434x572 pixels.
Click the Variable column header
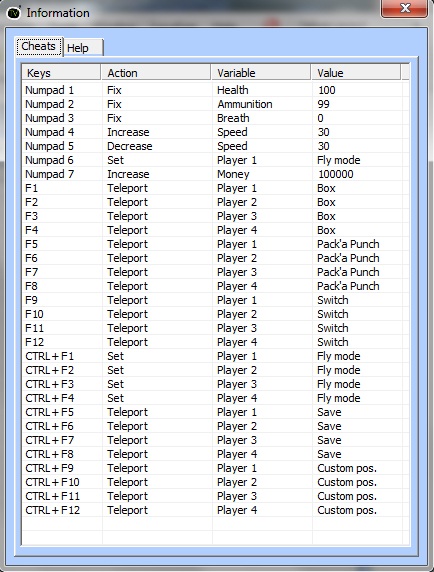coord(261,73)
